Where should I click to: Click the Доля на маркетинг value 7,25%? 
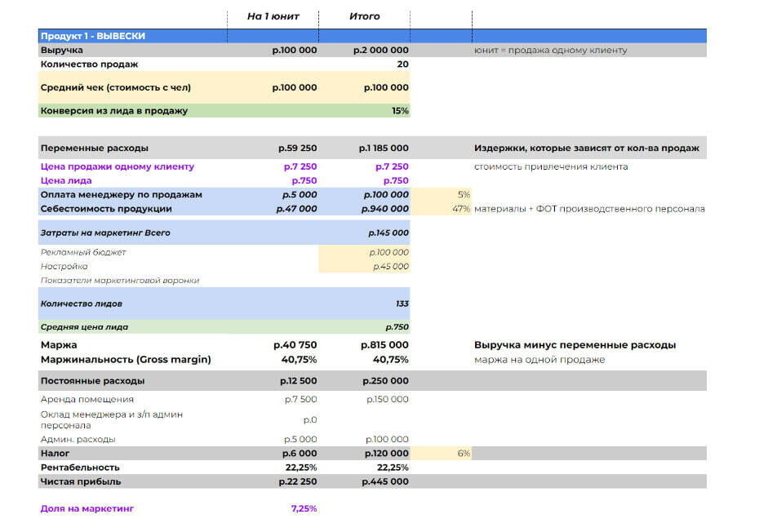tap(304, 509)
